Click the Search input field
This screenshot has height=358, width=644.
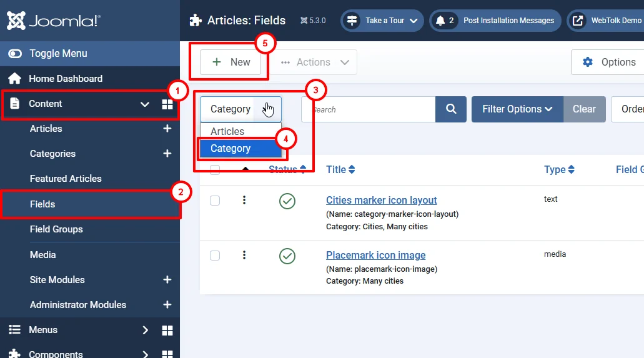(x=369, y=109)
